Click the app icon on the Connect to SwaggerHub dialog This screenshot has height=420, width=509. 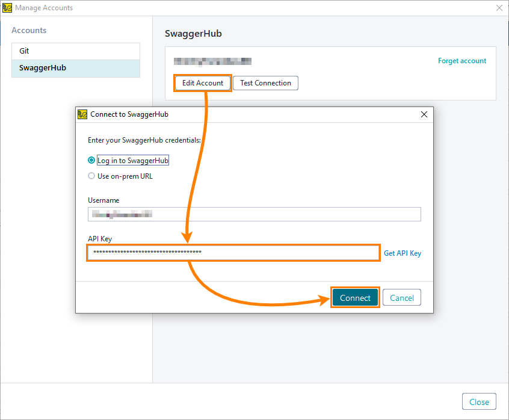(82, 114)
